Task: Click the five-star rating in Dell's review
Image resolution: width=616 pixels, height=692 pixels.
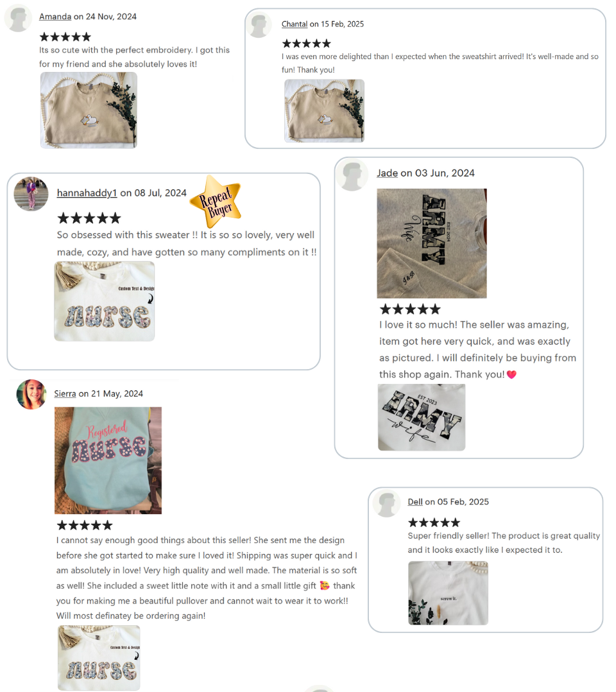Action: (434, 523)
